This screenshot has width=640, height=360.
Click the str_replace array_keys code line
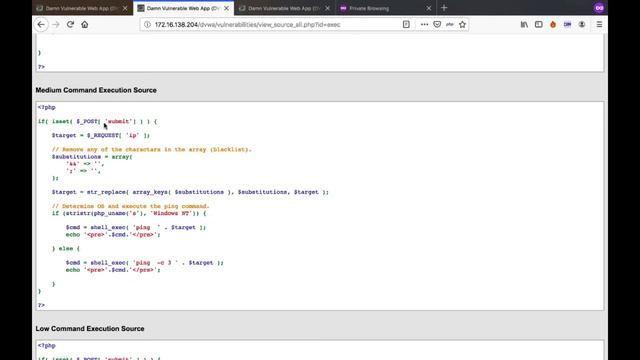coord(190,192)
